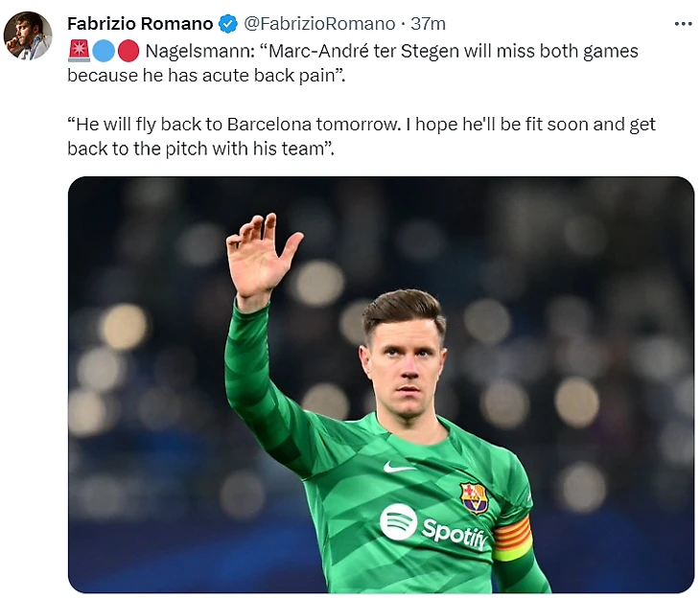Click the red circle emoji
Image resolution: width=700 pixels, height=598 pixels.
coord(128,51)
